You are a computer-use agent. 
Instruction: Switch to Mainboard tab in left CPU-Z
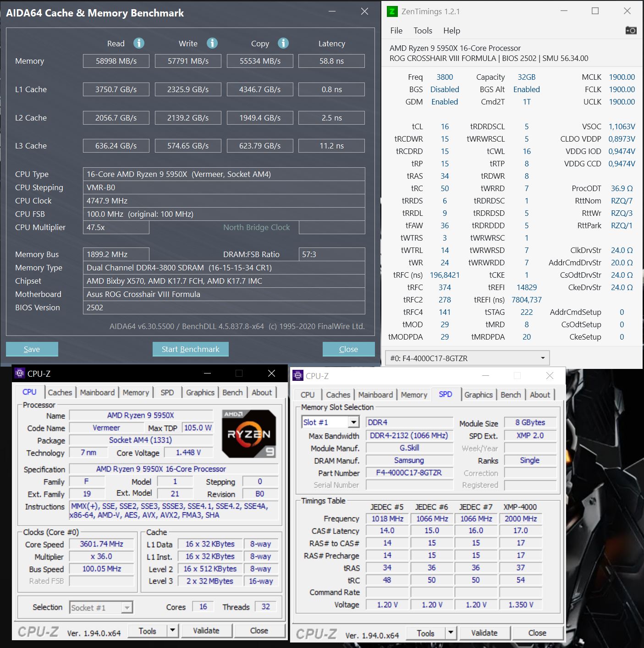[97, 392]
